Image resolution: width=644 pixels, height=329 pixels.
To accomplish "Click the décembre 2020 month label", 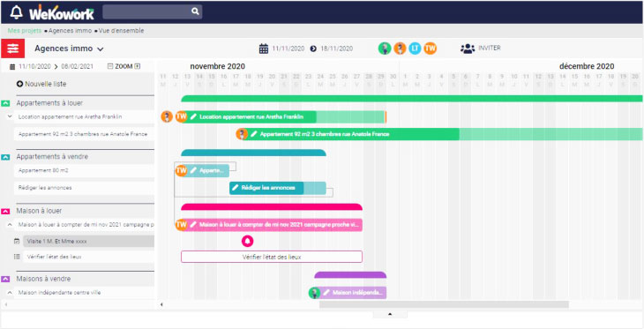I will pos(587,66).
